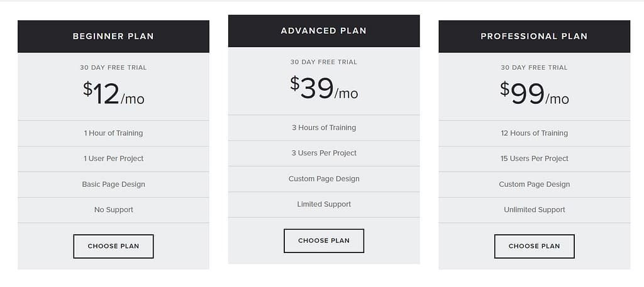Image resolution: width=644 pixels, height=287 pixels.
Task: Click the 12 Hours of Training row
Action: [x=535, y=133]
